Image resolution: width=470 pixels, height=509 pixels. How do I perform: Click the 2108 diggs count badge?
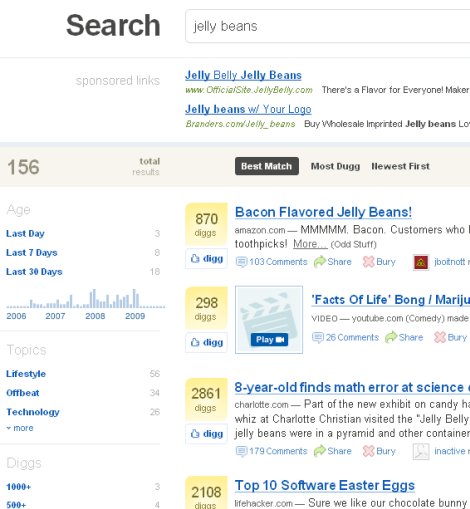pyautogui.click(x=206, y=493)
